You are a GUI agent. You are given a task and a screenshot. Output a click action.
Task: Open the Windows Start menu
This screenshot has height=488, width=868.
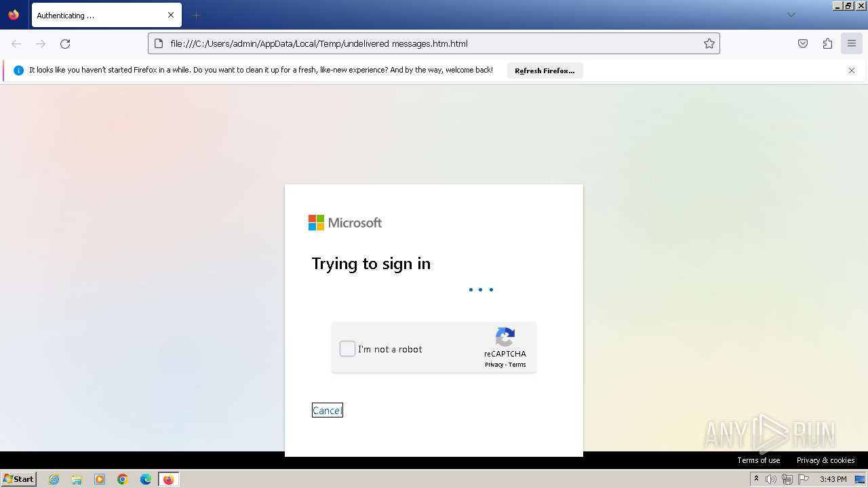click(x=19, y=479)
